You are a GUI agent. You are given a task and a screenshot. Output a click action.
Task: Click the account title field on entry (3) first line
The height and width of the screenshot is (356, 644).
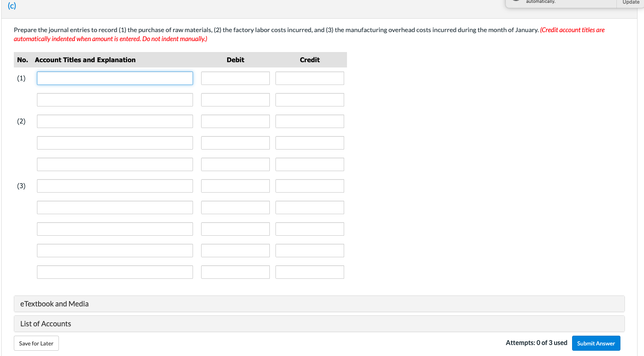[115, 186]
